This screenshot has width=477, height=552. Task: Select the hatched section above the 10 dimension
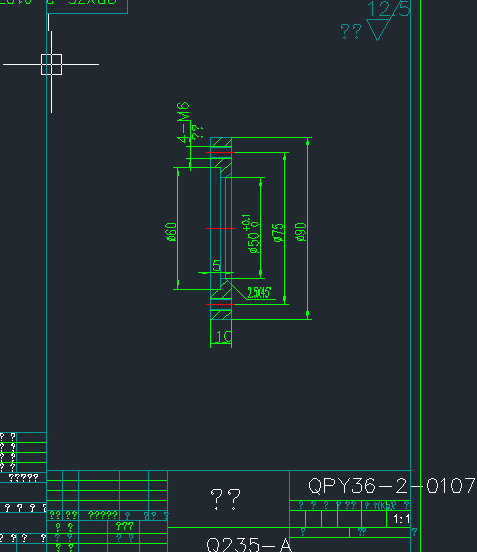coord(221,315)
